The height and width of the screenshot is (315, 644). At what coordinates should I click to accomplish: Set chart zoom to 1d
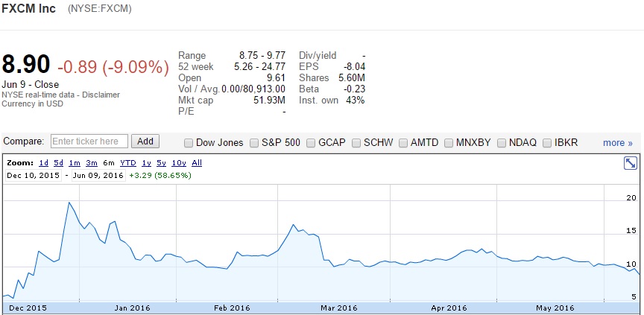[43, 163]
